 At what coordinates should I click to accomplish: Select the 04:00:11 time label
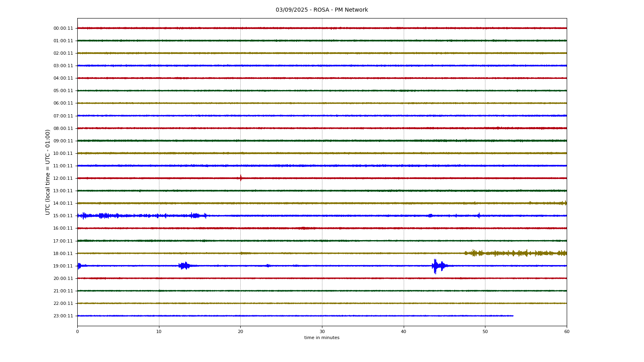63,78
